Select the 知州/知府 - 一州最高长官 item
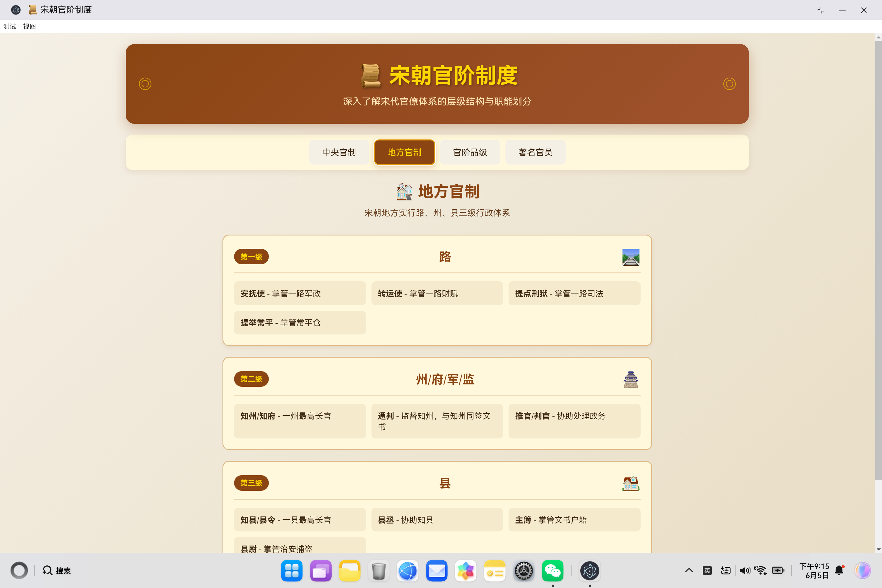 point(300,421)
